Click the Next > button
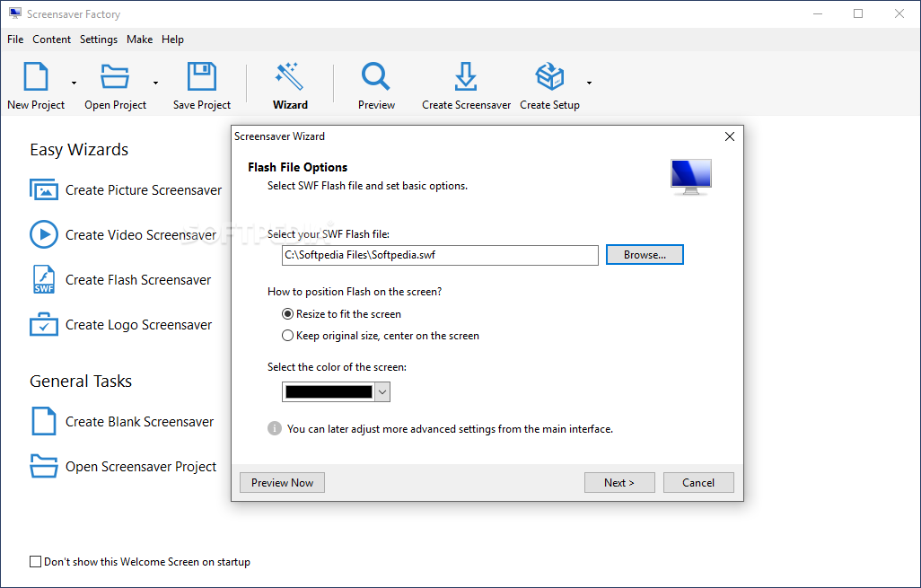Image resolution: width=921 pixels, height=588 pixels. coord(619,482)
